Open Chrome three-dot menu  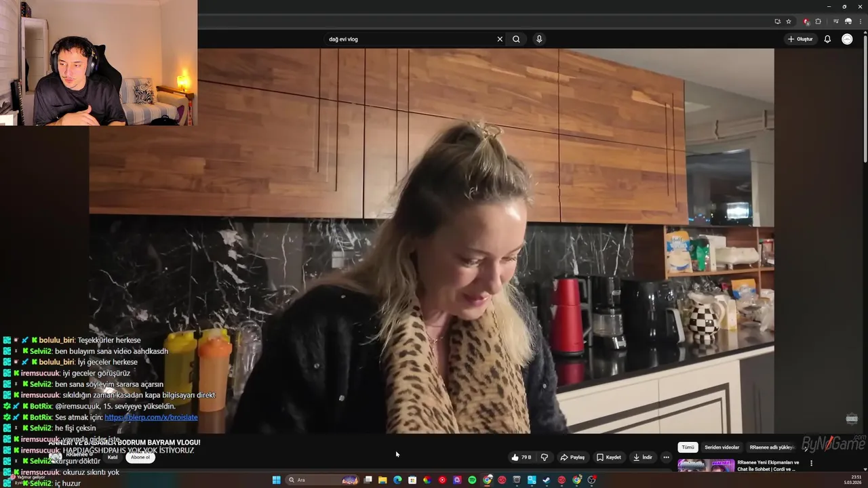pyautogui.click(x=861, y=21)
